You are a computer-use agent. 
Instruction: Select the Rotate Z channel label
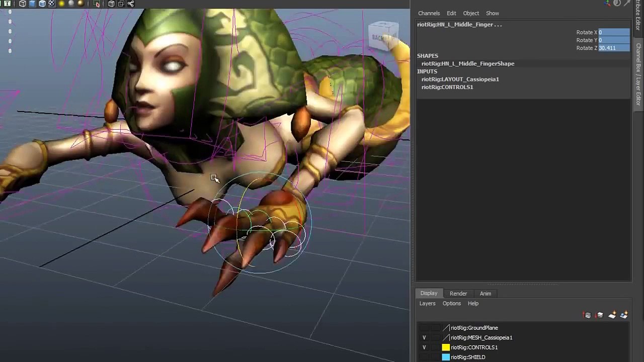click(x=587, y=48)
